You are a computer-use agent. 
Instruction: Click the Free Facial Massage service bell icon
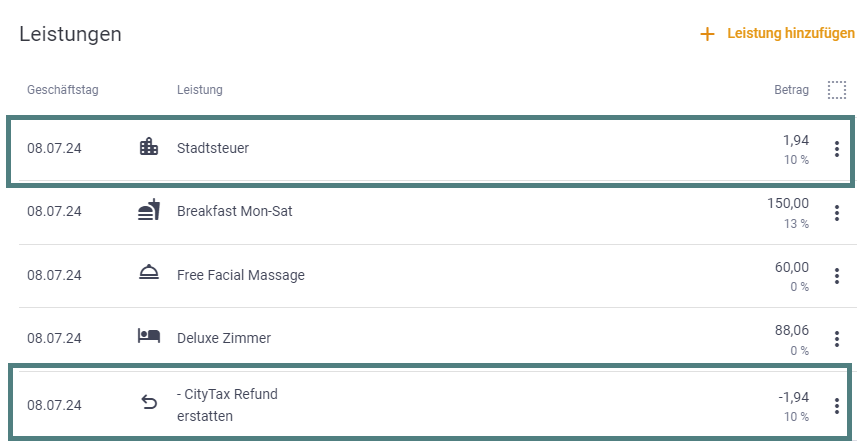(x=148, y=273)
